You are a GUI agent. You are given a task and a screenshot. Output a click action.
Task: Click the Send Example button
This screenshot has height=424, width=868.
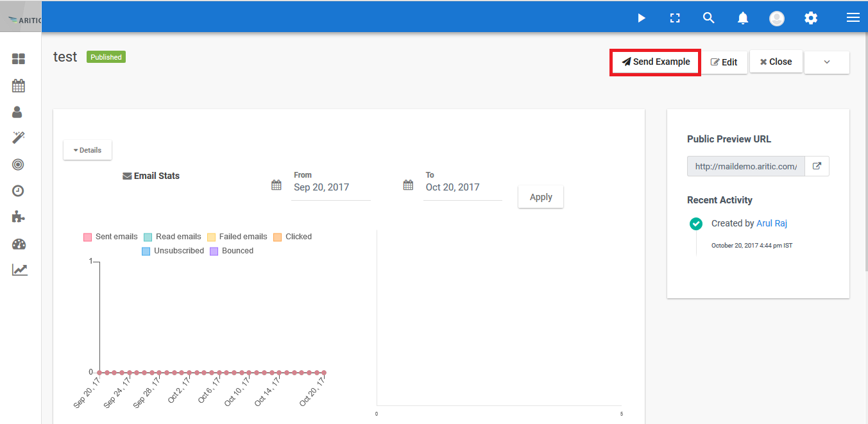click(655, 62)
